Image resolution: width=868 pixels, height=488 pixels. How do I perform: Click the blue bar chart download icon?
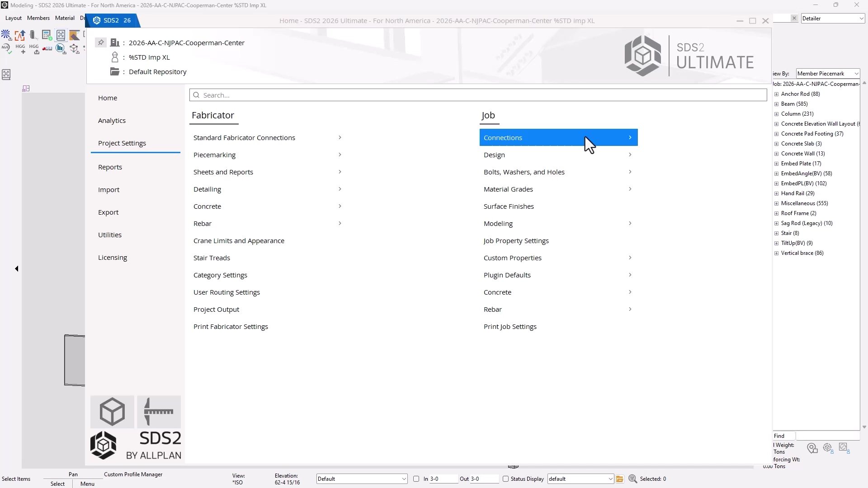click(61, 48)
